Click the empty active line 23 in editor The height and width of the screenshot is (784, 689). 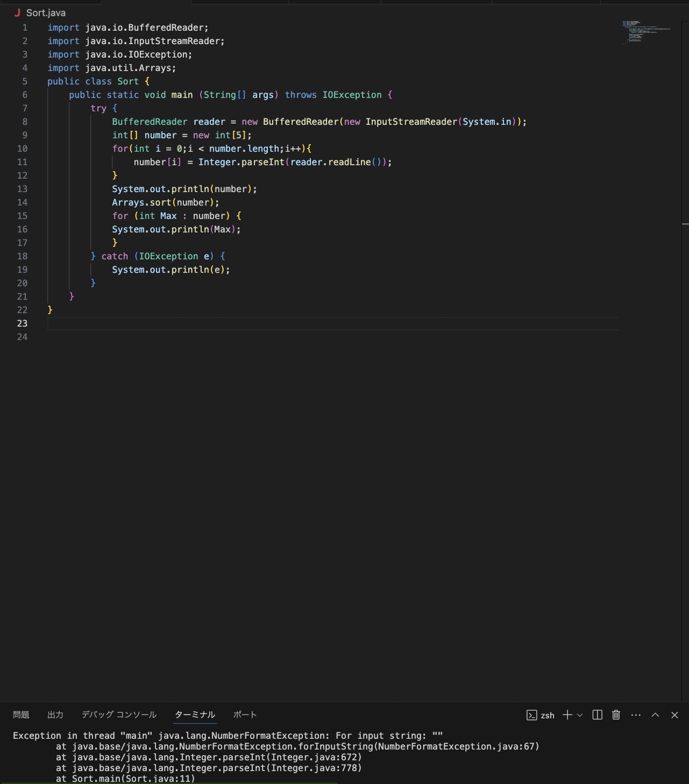[x=332, y=323]
